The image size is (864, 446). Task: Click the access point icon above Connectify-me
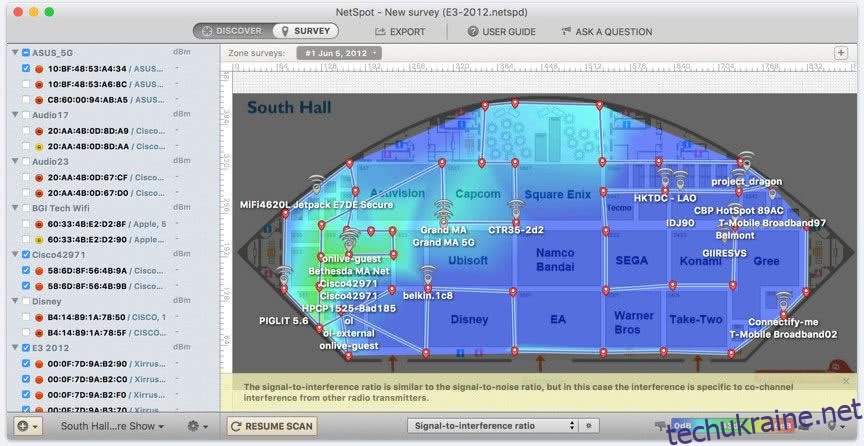tap(783, 302)
